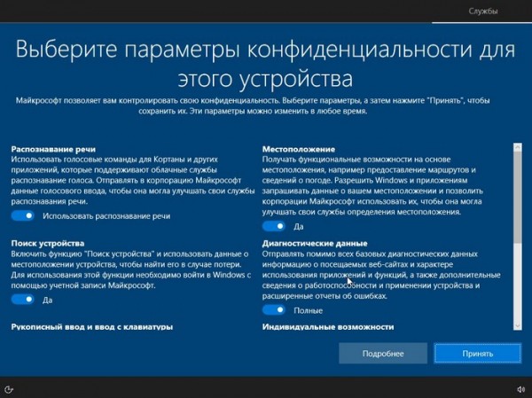Click the vertical scrollbar thumb

pyautogui.click(x=518, y=197)
